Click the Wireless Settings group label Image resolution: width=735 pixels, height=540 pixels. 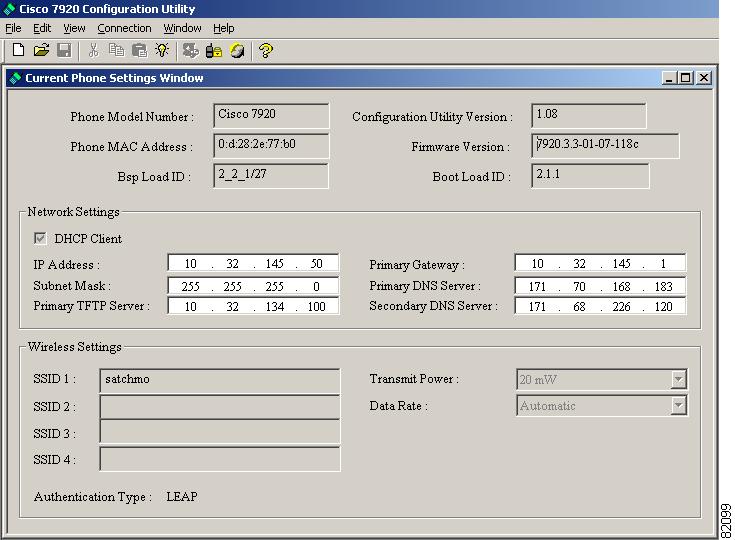pos(75,347)
